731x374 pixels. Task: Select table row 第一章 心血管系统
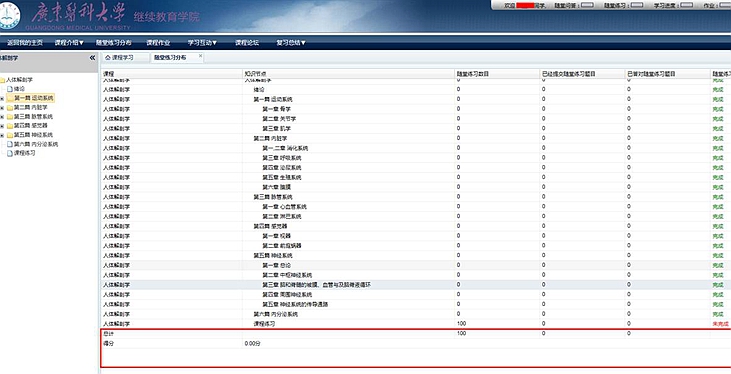tap(416, 207)
